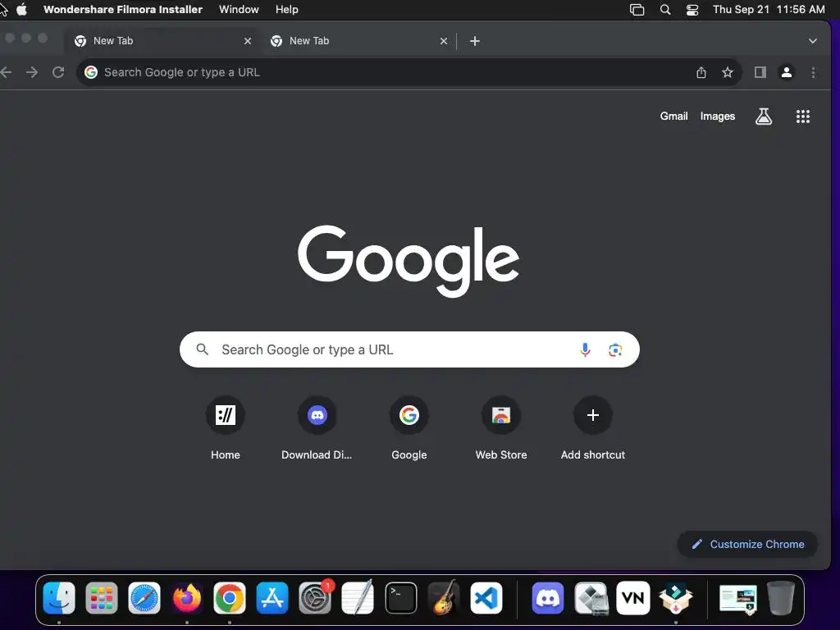This screenshot has width=840, height=630.
Task: Close the second New Tab
Action: click(444, 41)
